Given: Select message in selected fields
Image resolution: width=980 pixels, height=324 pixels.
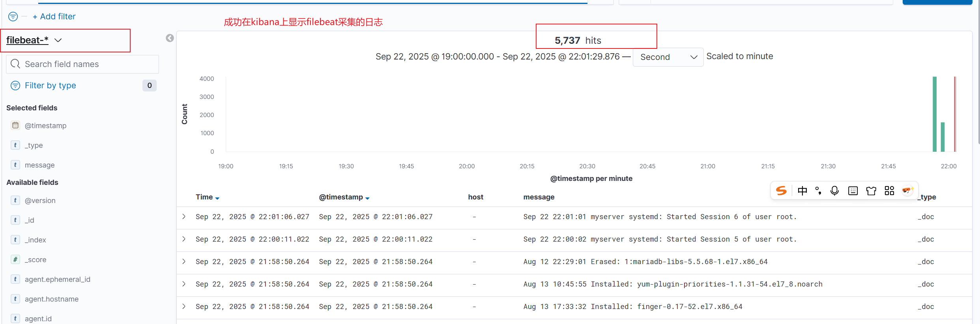Looking at the screenshot, I should tap(39, 165).
